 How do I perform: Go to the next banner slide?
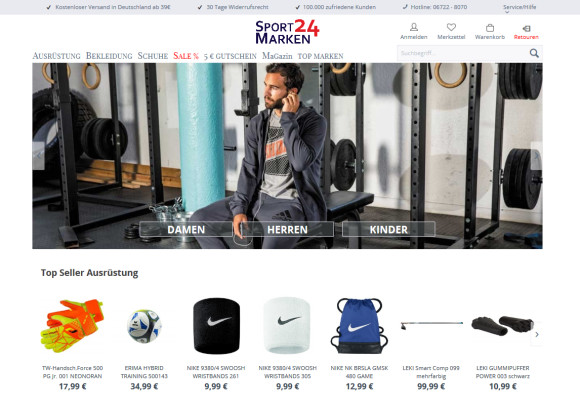tap(536, 156)
